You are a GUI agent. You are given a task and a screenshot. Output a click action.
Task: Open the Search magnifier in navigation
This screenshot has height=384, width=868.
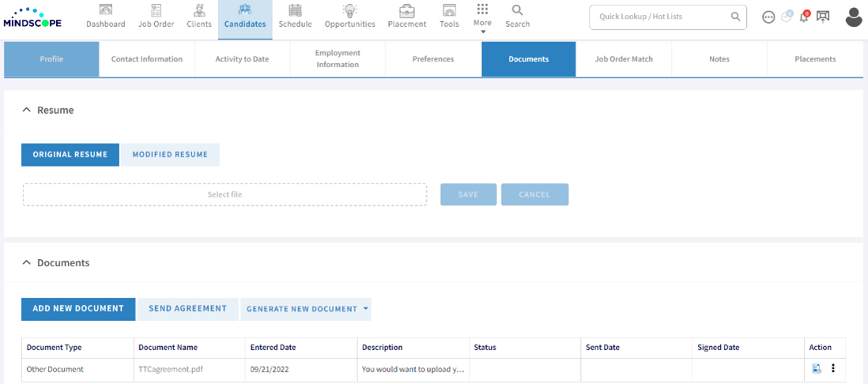518,17
